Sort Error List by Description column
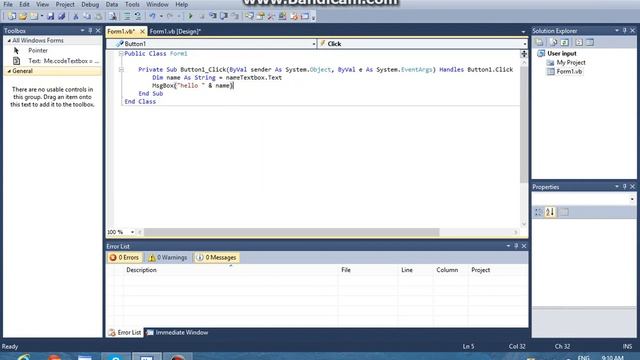Screen dimensions: 640x360 tap(231, 270)
